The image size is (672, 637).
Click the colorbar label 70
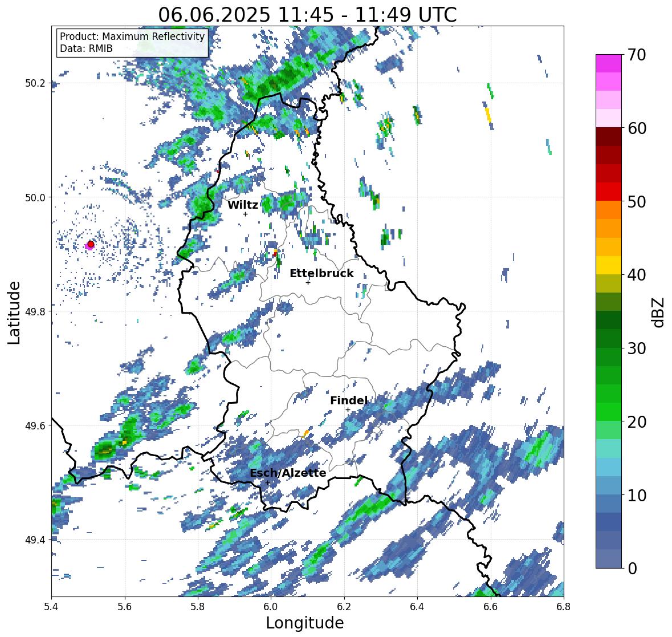click(637, 55)
